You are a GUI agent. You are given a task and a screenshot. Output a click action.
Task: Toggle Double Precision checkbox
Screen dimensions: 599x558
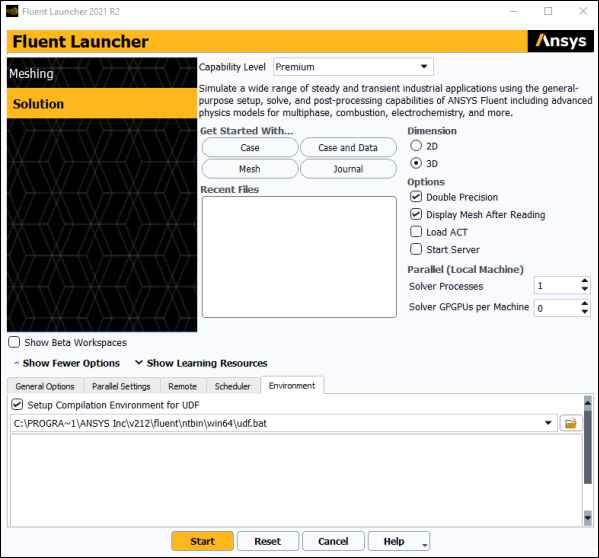coord(416,197)
